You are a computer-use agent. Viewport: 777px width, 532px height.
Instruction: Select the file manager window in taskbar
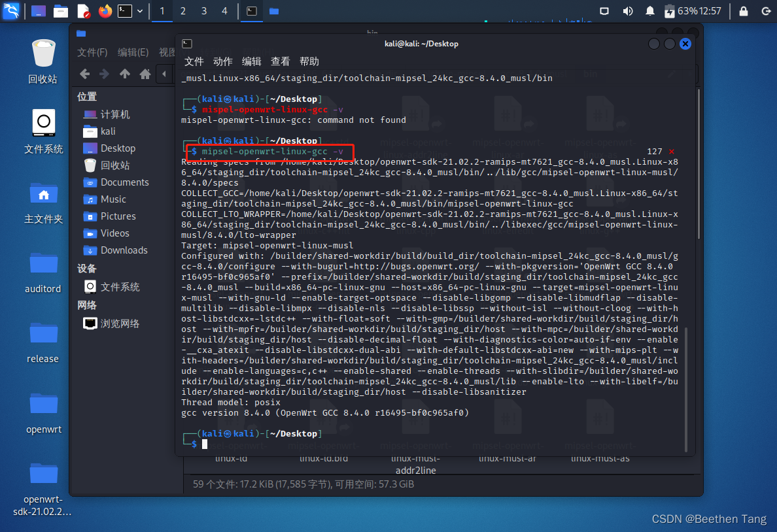[x=274, y=11]
